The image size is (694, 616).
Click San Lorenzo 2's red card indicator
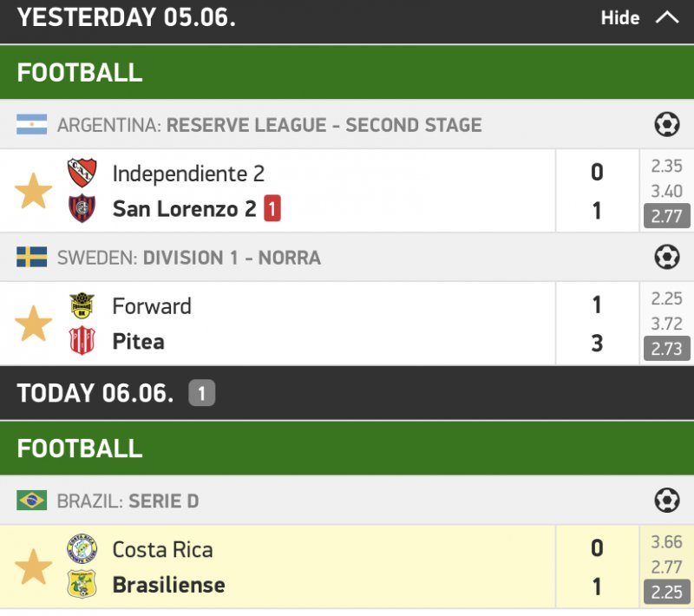[272, 209]
